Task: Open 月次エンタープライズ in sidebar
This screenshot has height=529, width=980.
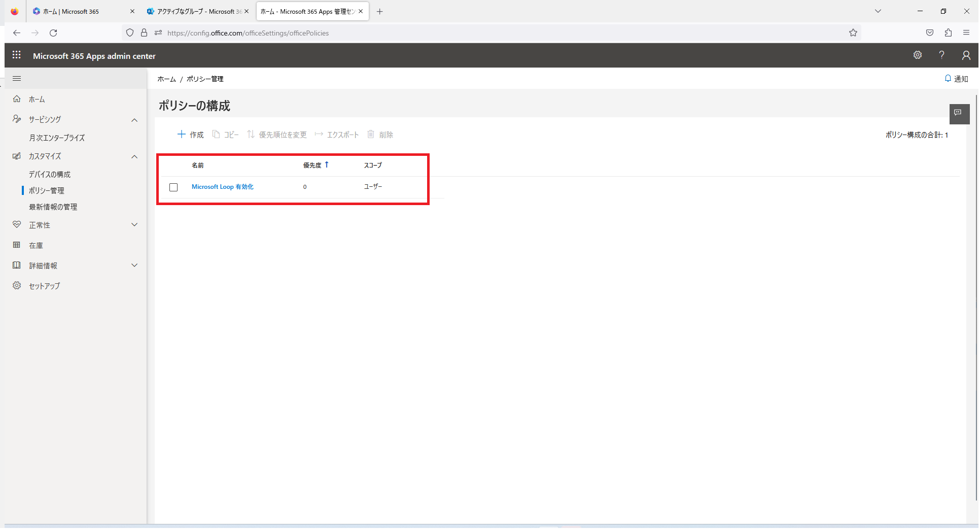Action: (57, 138)
